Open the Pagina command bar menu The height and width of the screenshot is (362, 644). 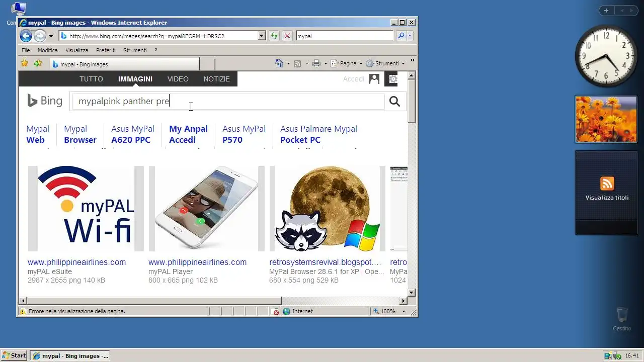point(347,63)
